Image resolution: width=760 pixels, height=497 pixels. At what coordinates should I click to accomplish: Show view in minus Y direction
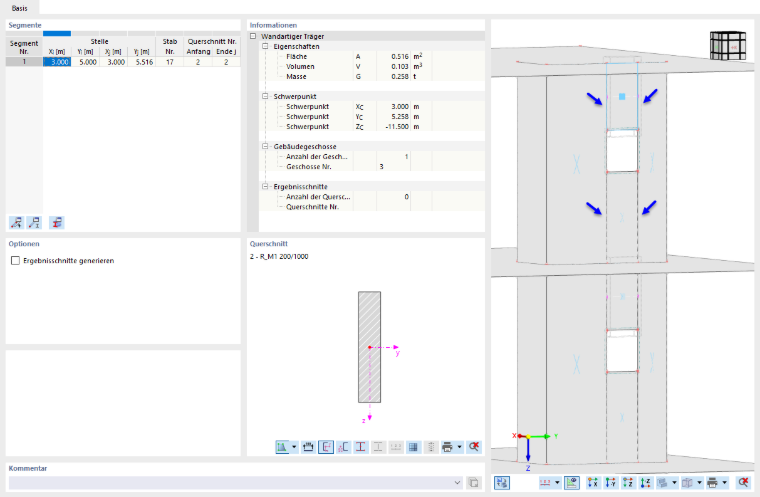tap(610, 482)
